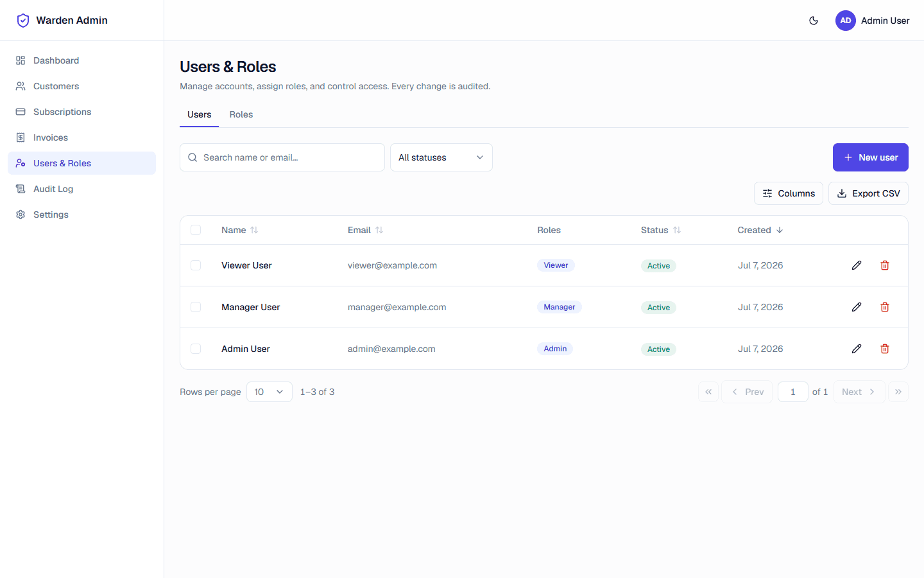Screen dimensions: 924x578
Task: Click admin@example.com email cell
Action: point(391,349)
